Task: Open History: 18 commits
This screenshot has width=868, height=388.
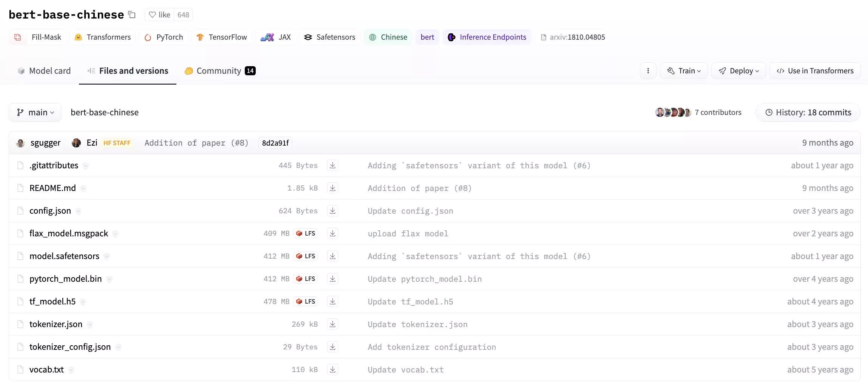Action: point(808,112)
